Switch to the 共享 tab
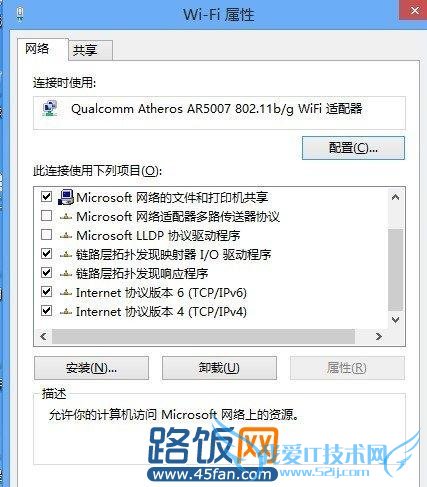Viewport: 427px width, 487px height. coord(85,50)
